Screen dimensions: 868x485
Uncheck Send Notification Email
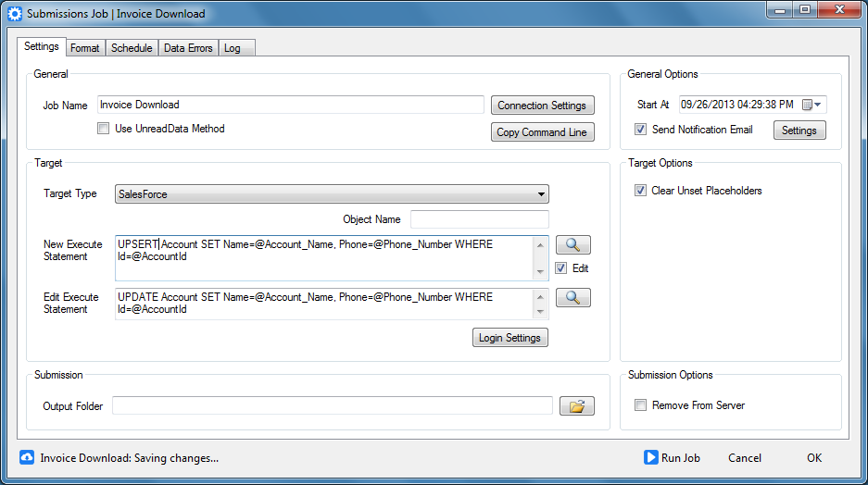(x=640, y=130)
